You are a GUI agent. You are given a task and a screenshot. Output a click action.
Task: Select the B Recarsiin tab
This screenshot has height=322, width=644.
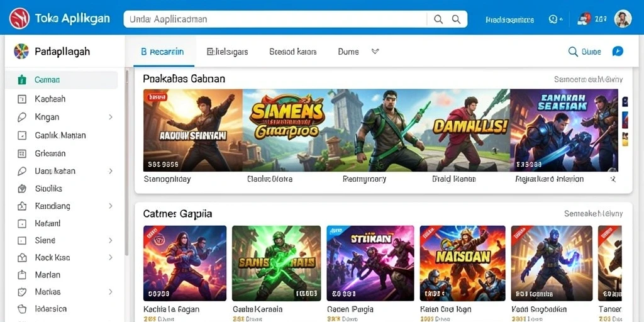click(x=162, y=52)
